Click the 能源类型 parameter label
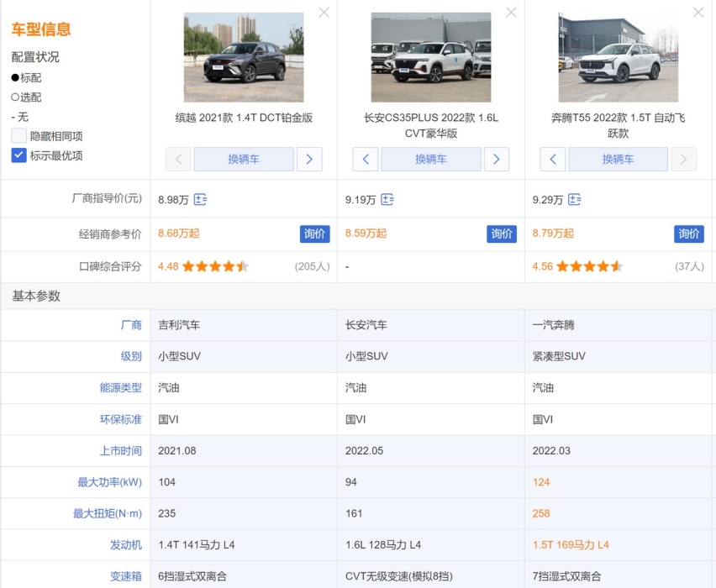Image resolution: width=716 pixels, height=588 pixels. click(120, 387)
